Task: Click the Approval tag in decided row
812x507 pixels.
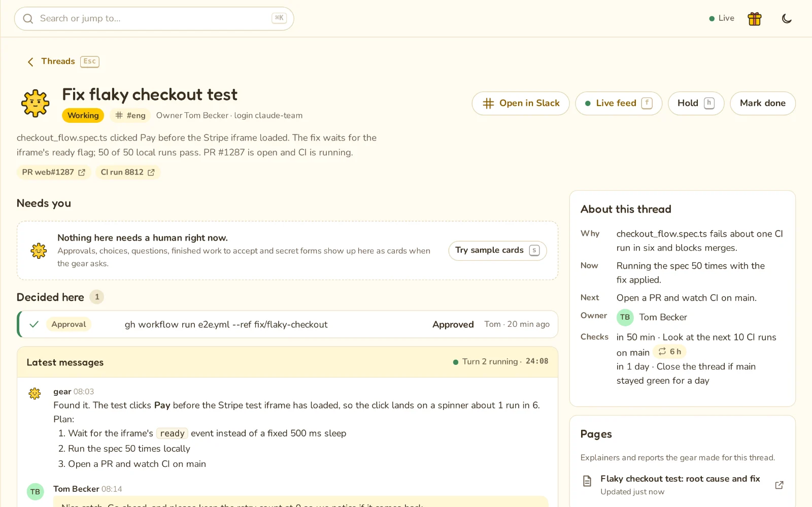Action: (x=69, y=324)
